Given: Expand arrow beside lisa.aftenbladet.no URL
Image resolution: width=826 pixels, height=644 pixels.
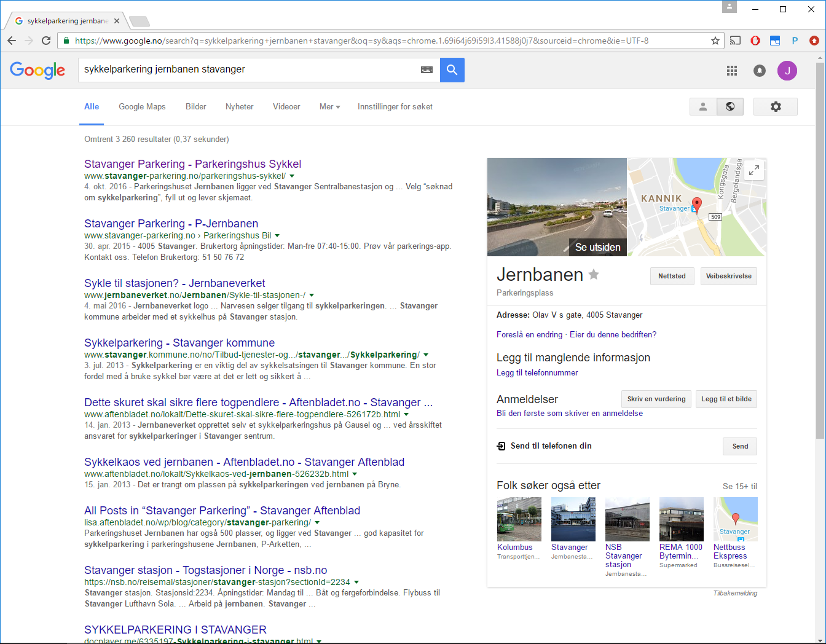Looking at the screenshot, I should click(317, 523).
